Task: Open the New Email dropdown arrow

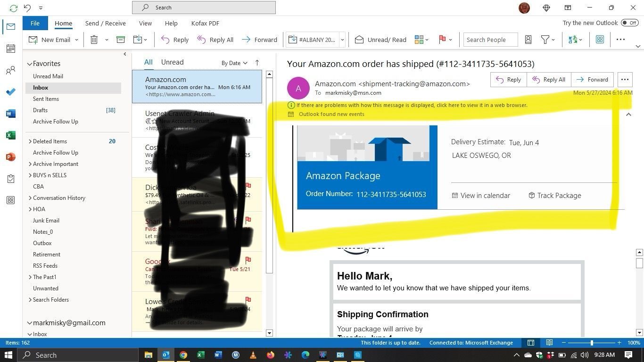Action: coord(76,40)
